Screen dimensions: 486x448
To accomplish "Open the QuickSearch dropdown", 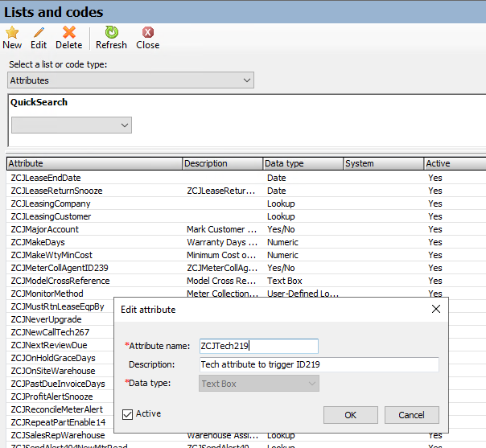I will coord(72,125).
